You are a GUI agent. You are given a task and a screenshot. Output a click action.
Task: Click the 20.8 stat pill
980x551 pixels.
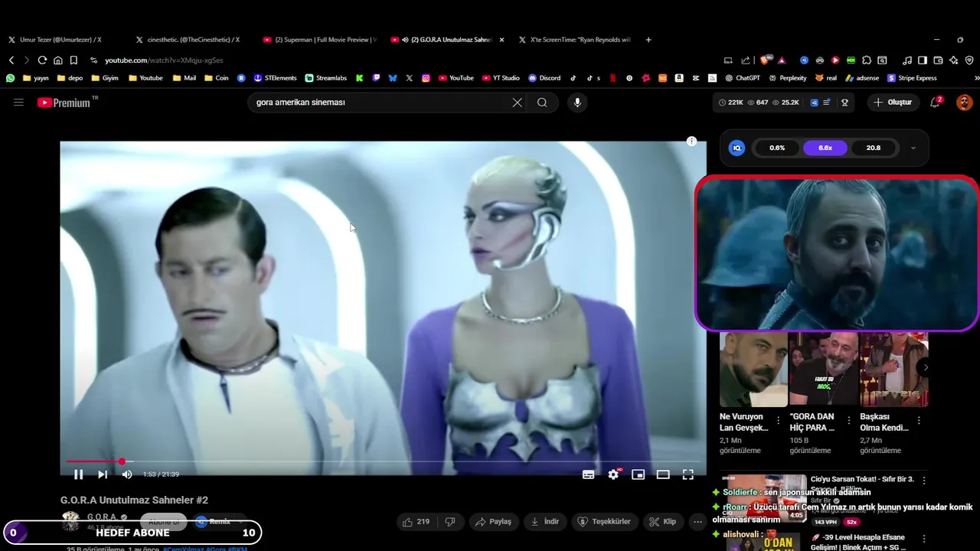(873, 148)
